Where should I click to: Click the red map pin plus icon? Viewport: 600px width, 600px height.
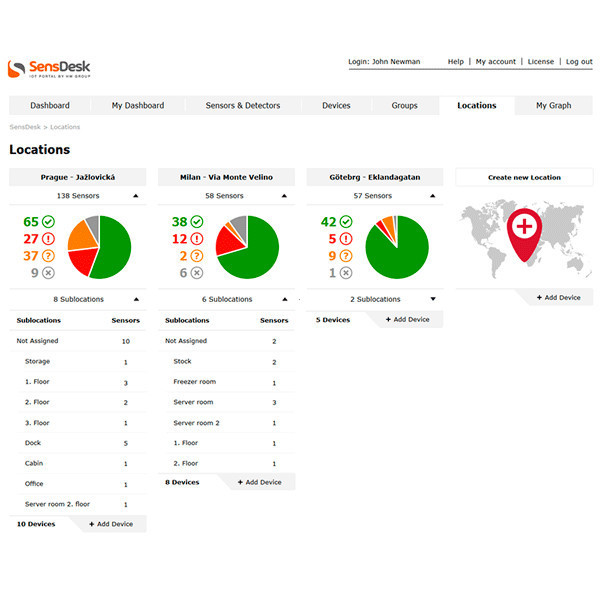(x=524, y=228)
